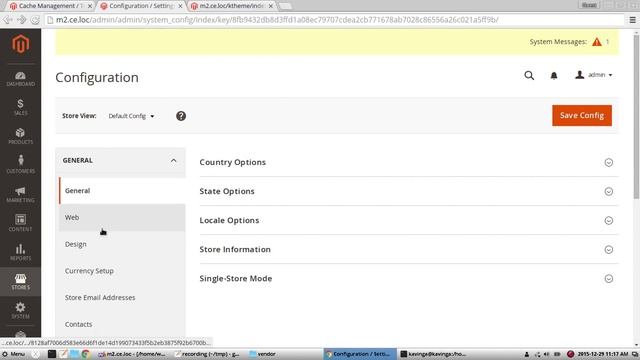Expand the Country Options section
Viewport: 640px width, 360px height.
pos(409,162)
